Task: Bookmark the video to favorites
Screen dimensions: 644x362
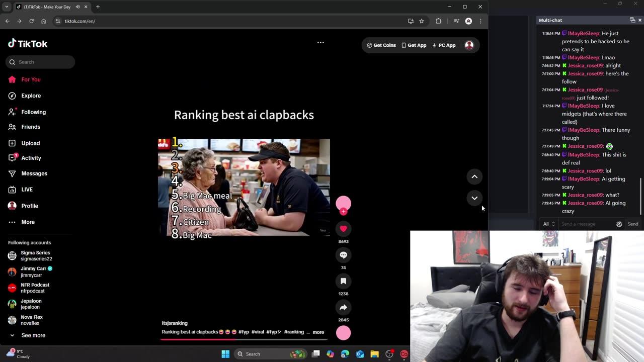Action: (343, 281)
